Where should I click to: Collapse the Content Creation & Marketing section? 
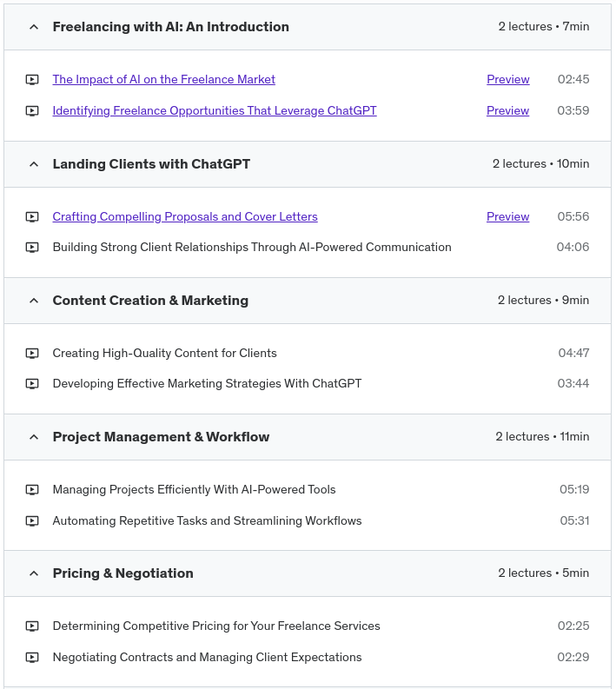(34, 301)
